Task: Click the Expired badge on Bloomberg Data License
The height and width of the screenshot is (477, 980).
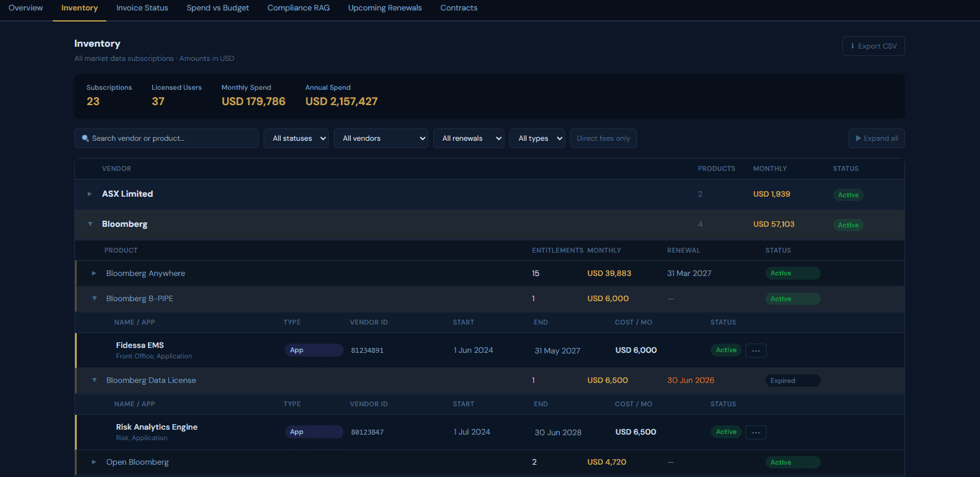Action: pyautogui.click(x=793, y=380)
